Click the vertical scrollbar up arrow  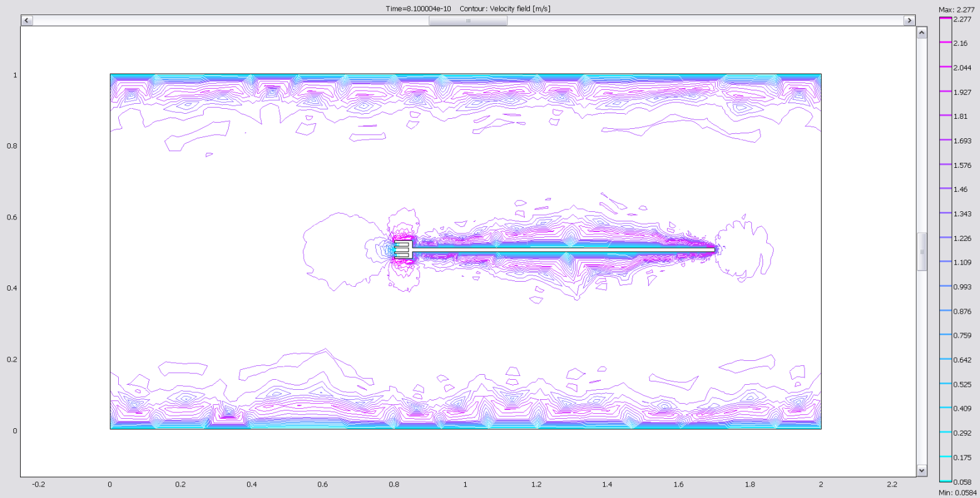[x=922, y=32]
